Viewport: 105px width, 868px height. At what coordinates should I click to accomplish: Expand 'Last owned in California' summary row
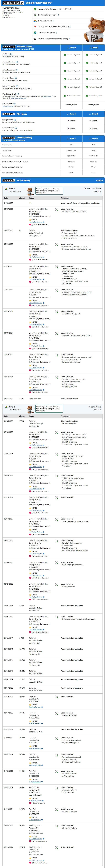click(x=47, y=33)
